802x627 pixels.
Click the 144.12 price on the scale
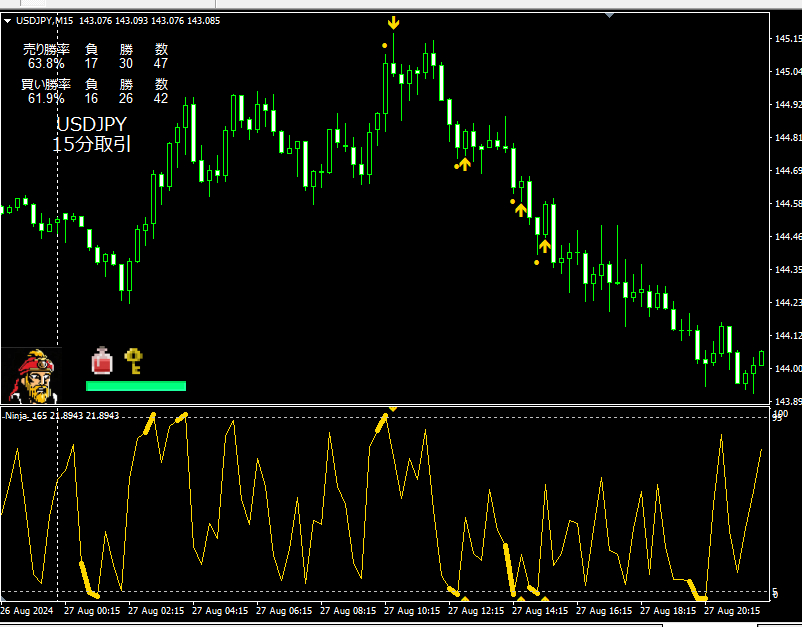[x=788, y=335]
